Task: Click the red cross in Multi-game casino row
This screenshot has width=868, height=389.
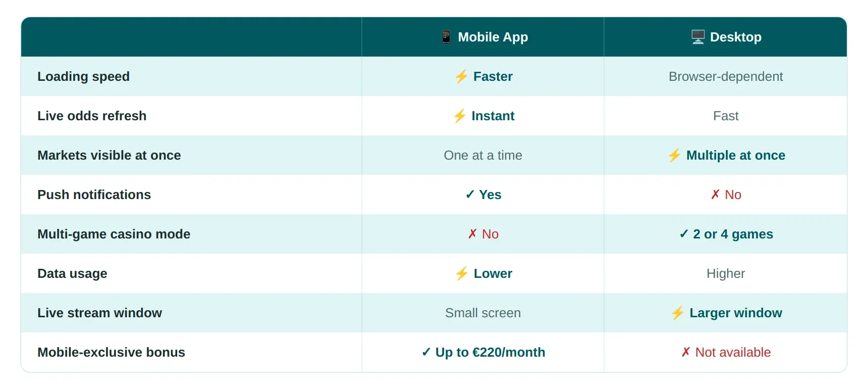Action: click(x=472, y=234)
